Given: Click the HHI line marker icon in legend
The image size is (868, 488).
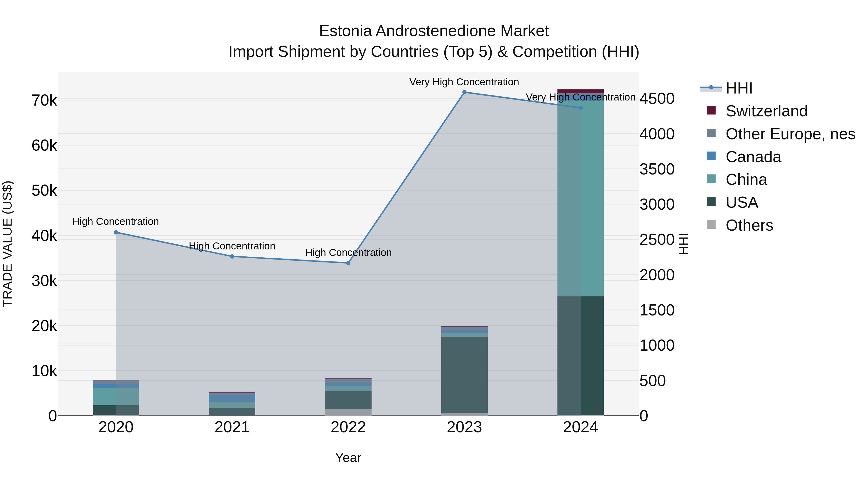Looking at the screenshot, I should tap(711, 87).
